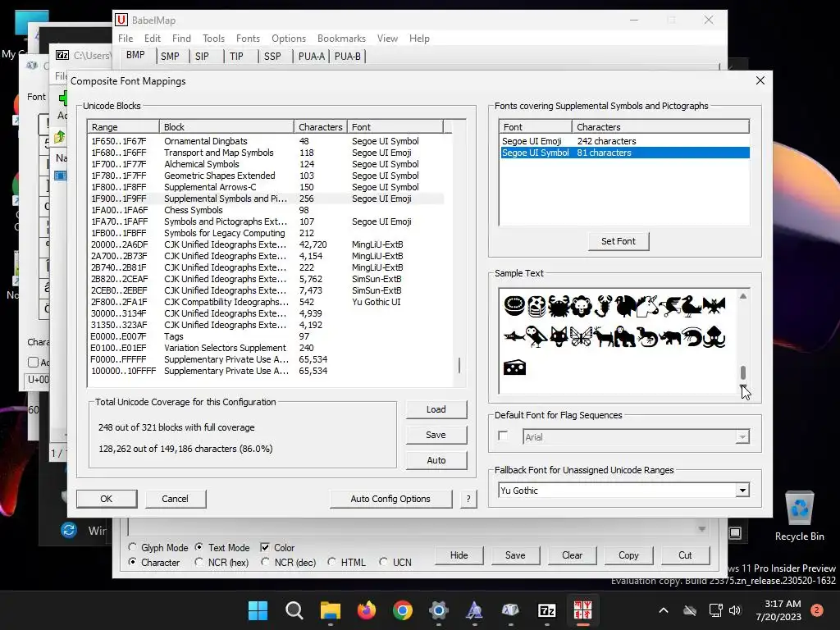Open Windows Start menu on taskbar
Viewport: 840px width, 630px height.
tap(258, 610)
